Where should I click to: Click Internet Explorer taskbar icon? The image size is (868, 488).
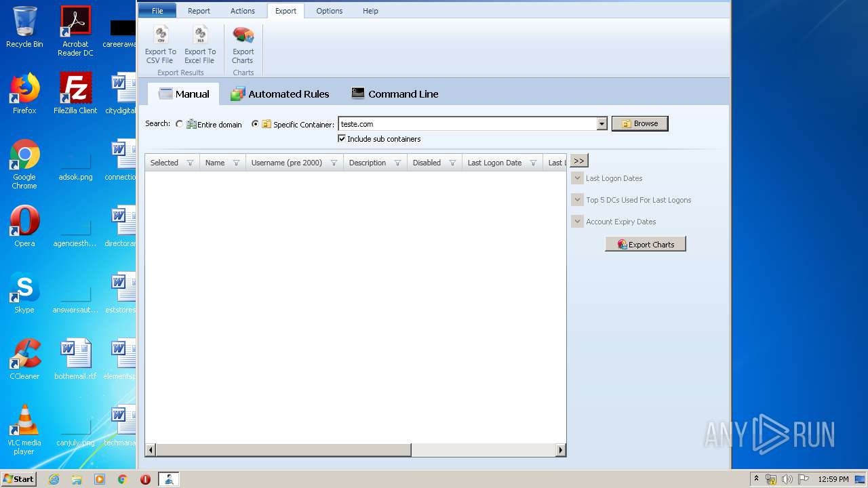tap(54, 479)
